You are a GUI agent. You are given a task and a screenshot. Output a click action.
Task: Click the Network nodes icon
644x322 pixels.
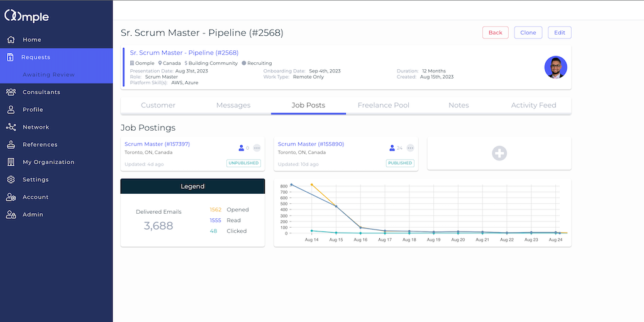11,127
